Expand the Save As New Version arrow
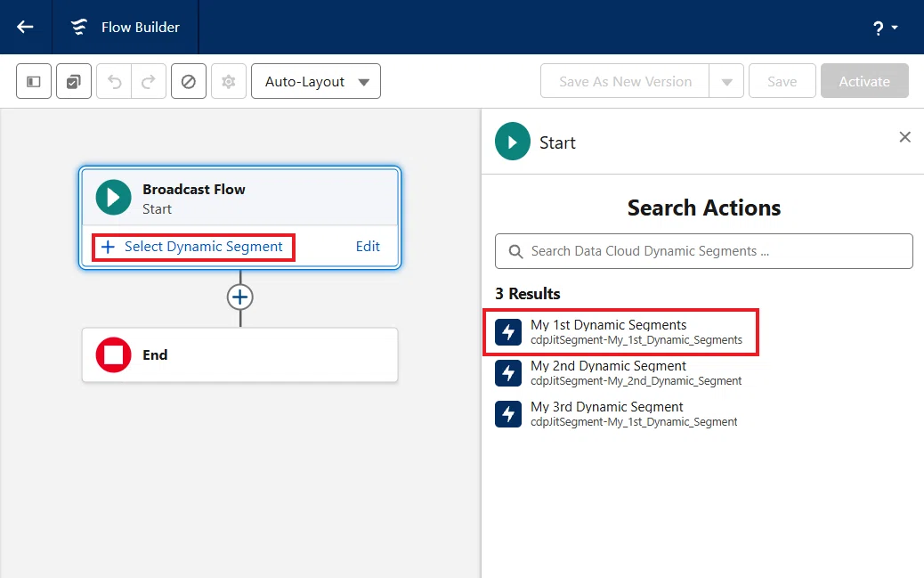 pos(726,81)
